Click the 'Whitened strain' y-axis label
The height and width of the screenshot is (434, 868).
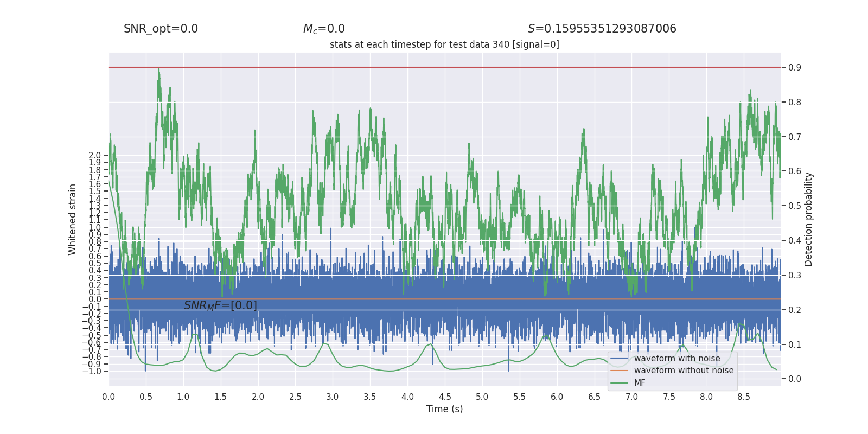tap(73, 219)
